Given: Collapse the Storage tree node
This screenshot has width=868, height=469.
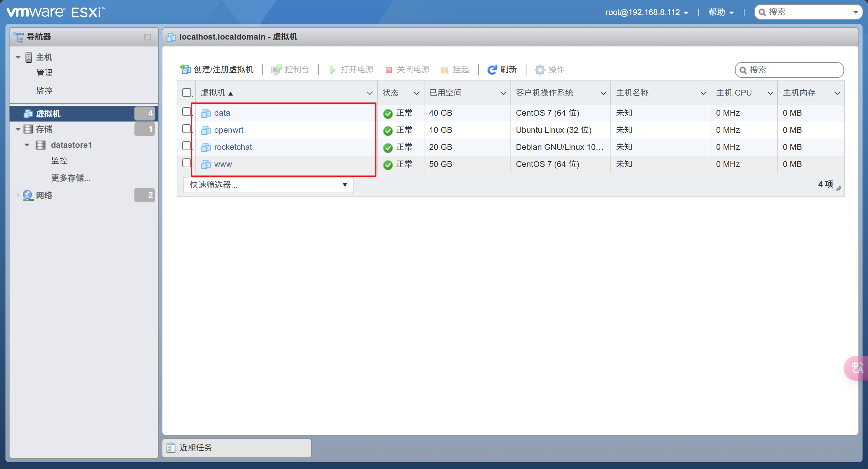Looking at the screenshot, I should coord(18,129).
